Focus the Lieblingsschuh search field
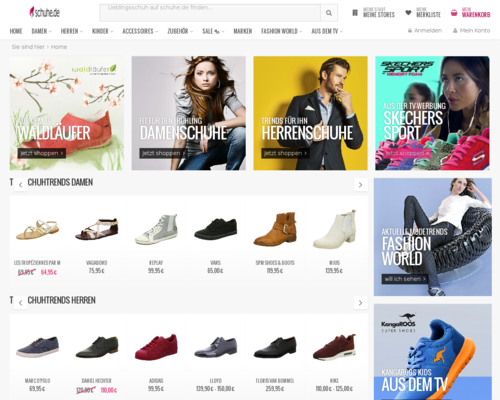Screen dimensions: 500x400 click(x=210, y=13)
